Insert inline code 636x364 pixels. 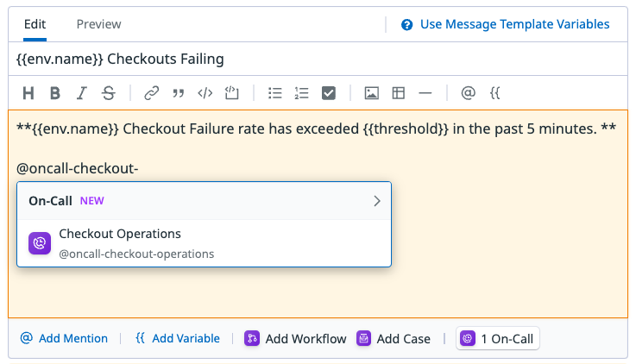(205, 93)
